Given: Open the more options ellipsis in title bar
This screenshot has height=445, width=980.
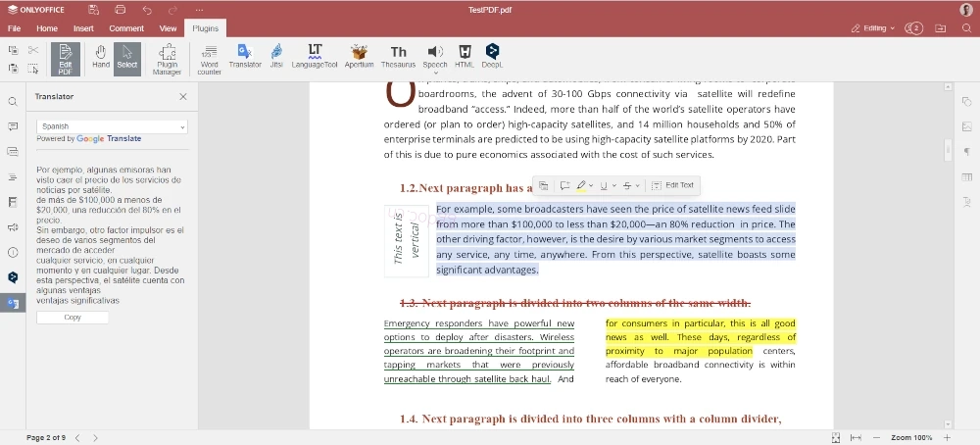Looking at the screenshot, I should coord(199,10).
